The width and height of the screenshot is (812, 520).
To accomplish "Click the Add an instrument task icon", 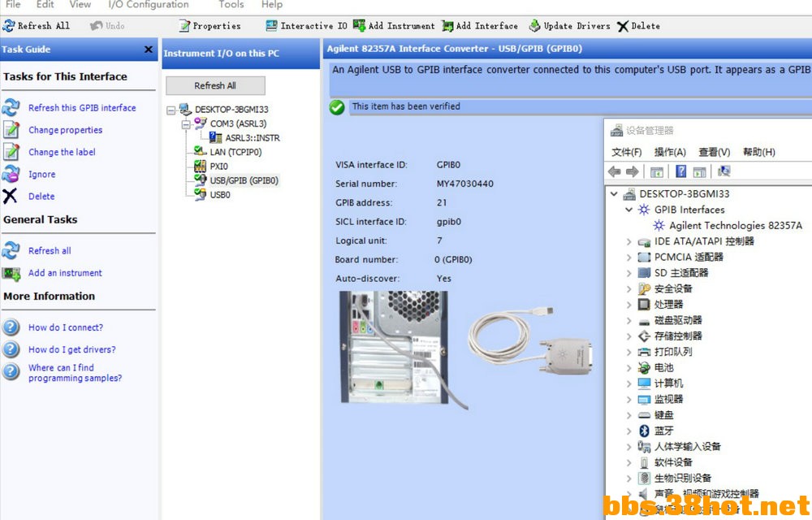I will (11, 273).
